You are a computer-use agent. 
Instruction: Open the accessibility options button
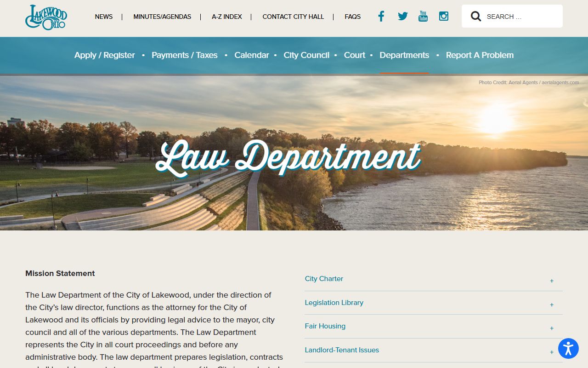(568, 348)
